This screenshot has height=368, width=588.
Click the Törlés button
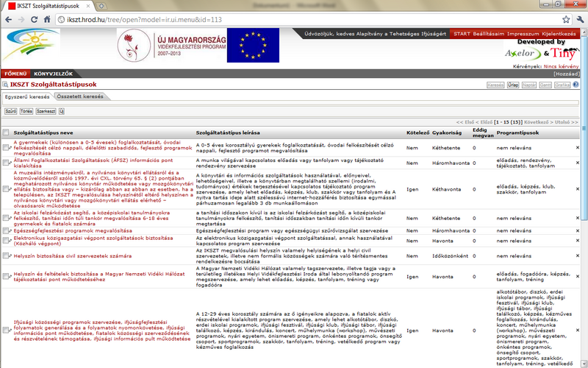point(26,111)
